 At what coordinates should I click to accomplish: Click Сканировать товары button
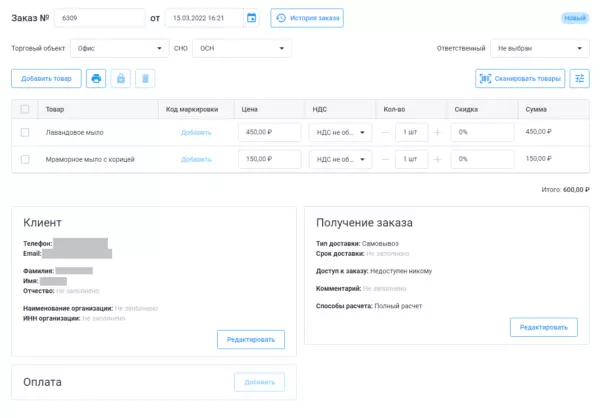click(x=520, y=78)
